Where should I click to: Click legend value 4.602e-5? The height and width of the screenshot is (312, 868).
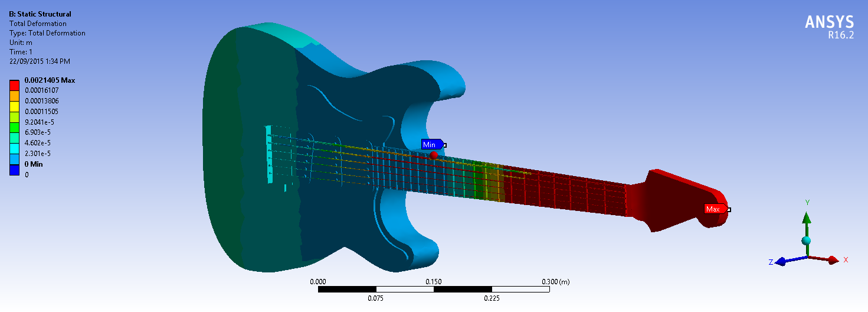37,143
